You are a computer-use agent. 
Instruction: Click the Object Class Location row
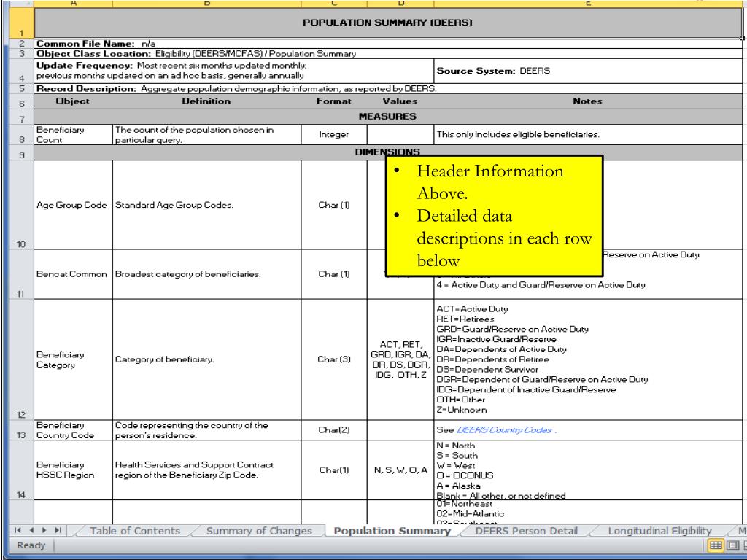point(388,54)
